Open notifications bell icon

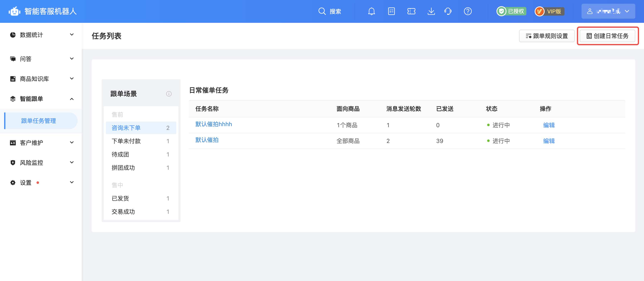tap(371, 11)
